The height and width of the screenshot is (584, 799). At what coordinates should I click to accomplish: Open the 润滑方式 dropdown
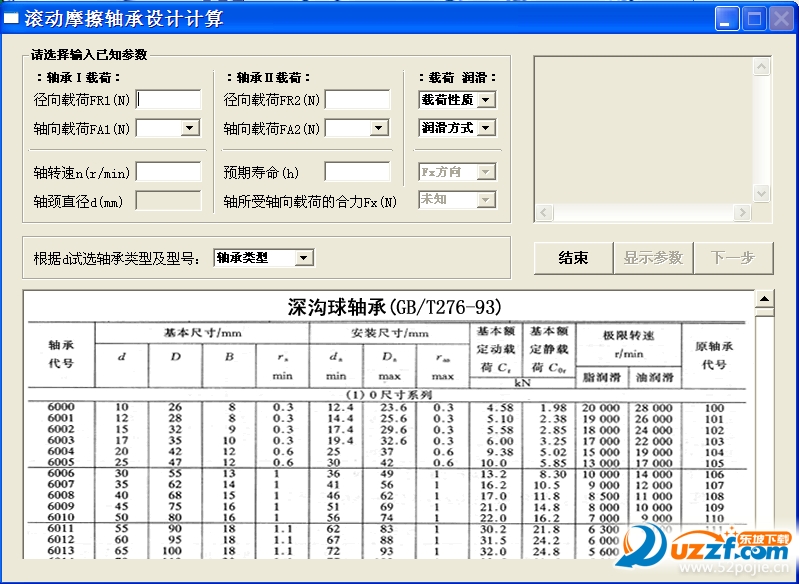[x=486, y=127]
